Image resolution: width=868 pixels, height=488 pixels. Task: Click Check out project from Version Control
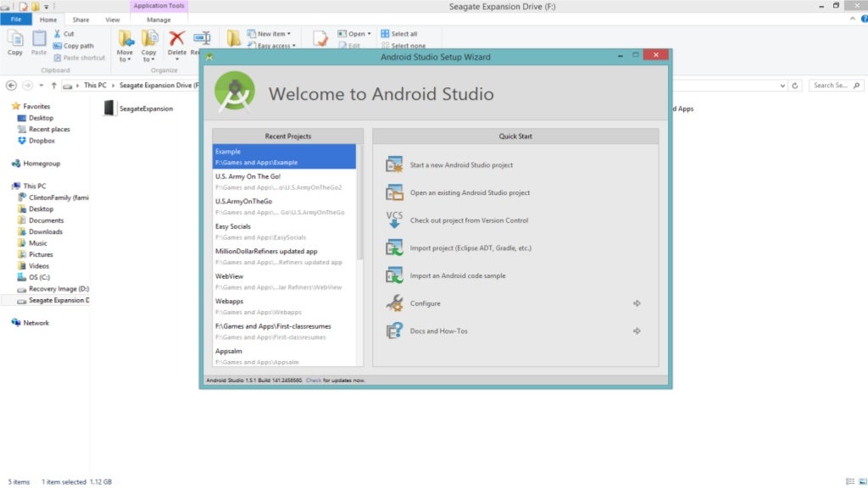point(469,220)
